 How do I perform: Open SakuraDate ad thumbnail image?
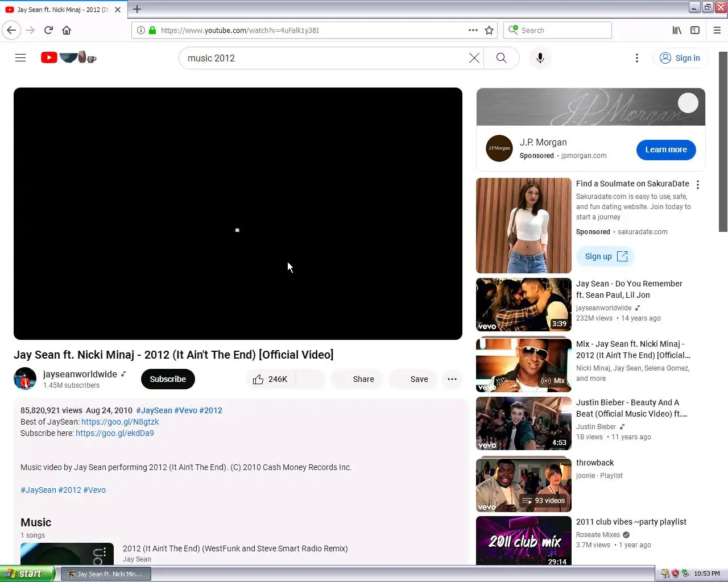coord(524,226)
